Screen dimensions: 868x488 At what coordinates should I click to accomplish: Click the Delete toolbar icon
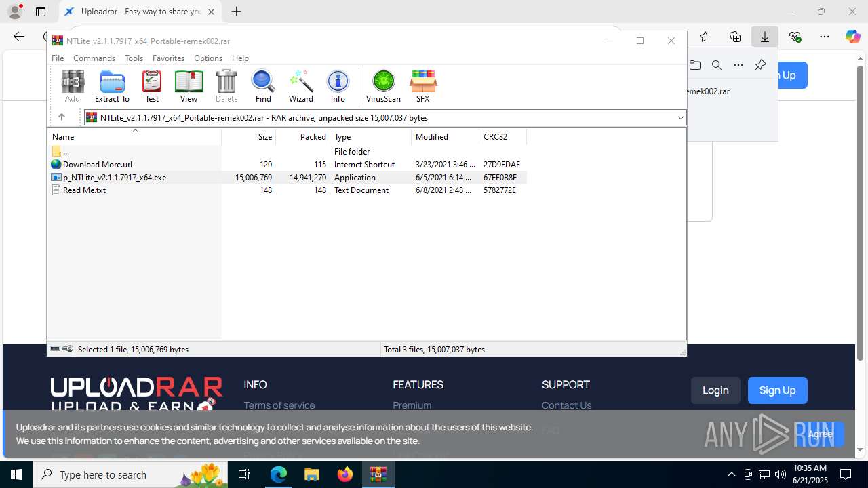pyautogui.click(x=226, y=86)
